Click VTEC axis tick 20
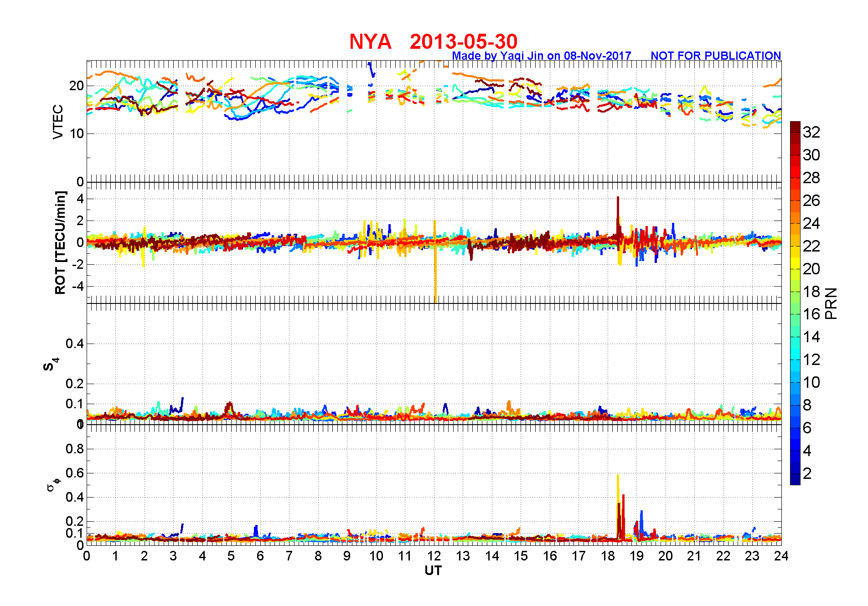The height and width of the screenshot is (606, 868). pos(76,86)
